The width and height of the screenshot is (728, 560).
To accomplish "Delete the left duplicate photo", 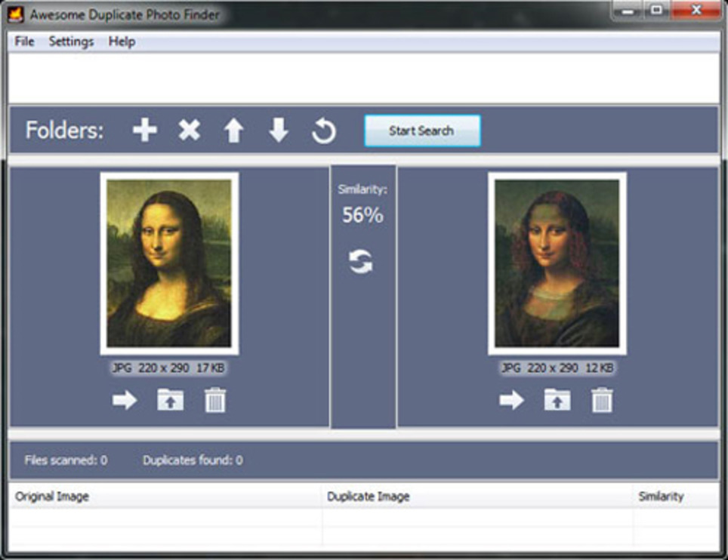I will [x=214, y=401].
